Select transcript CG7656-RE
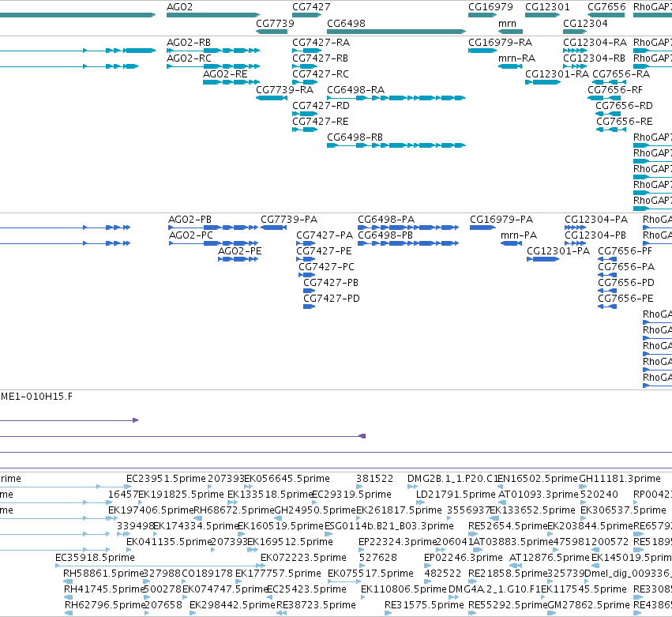The height and width of the screenshot is (617, 672). (610, 130)
